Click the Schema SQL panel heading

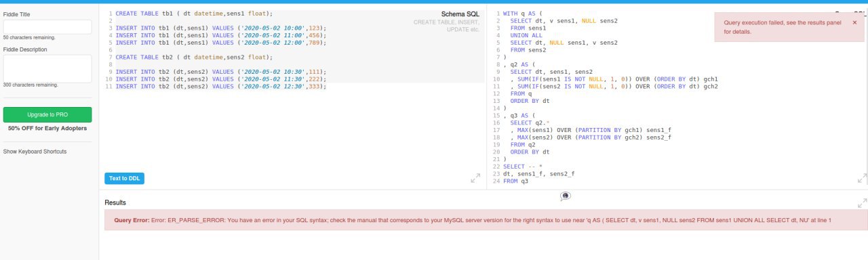pyautogui.click(x=460, y=14)
